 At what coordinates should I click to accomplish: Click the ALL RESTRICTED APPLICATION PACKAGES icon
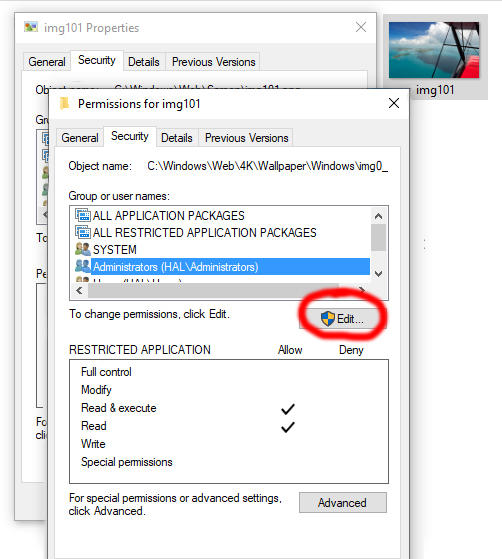tap(83, 232)
